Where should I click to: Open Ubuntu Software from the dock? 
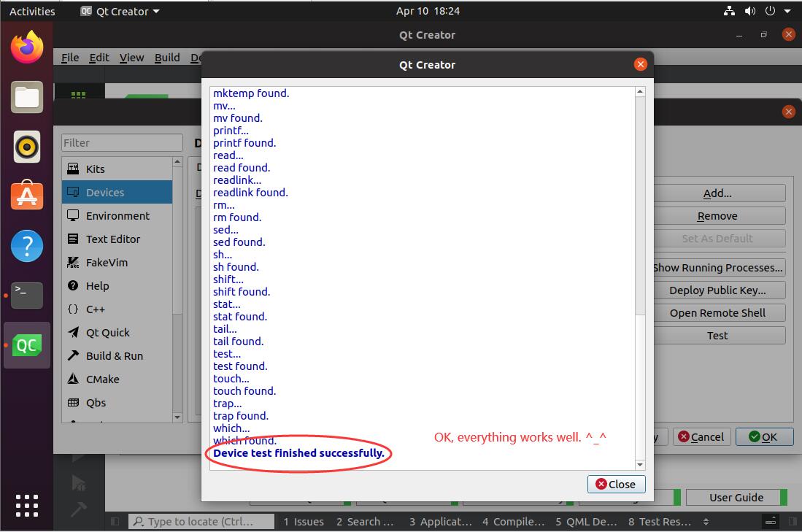26,196
